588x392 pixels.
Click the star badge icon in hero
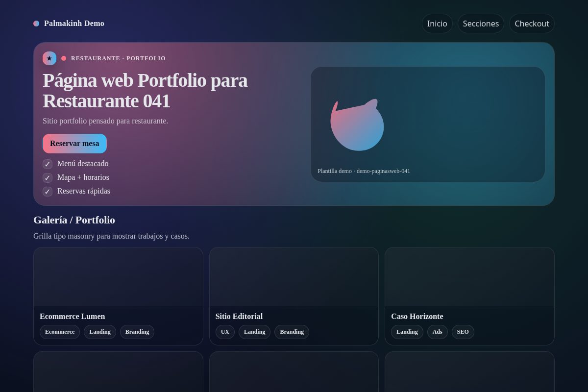(49, 58)
